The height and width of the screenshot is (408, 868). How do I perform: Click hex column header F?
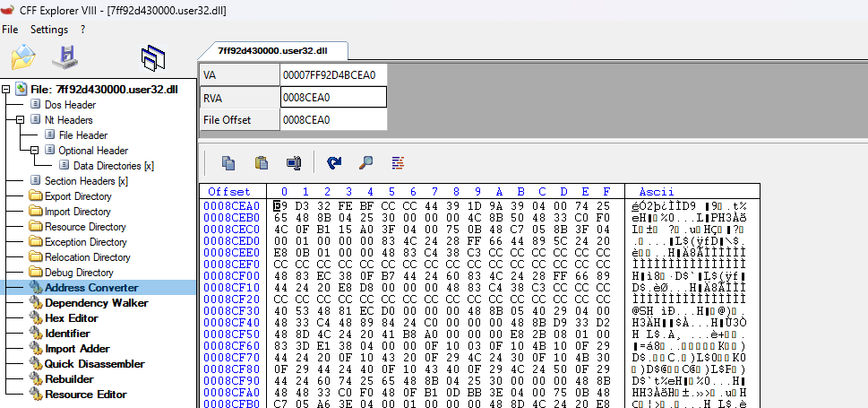point(606,191)
